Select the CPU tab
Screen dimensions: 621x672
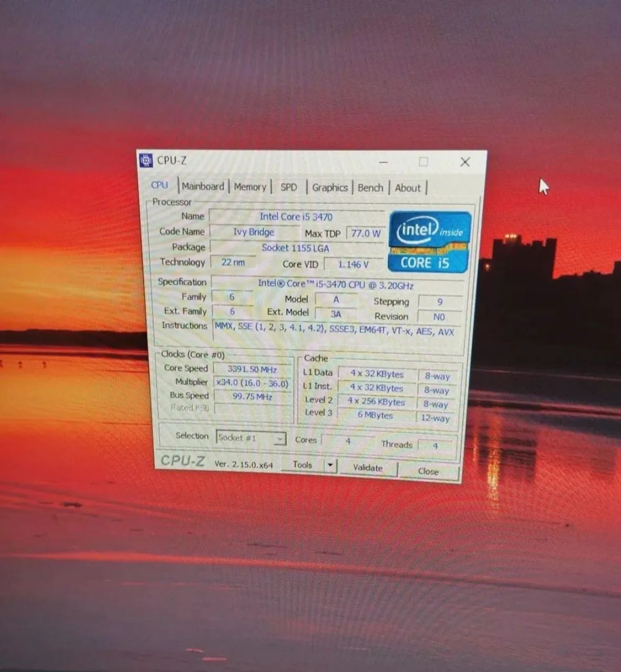[160, 185]
